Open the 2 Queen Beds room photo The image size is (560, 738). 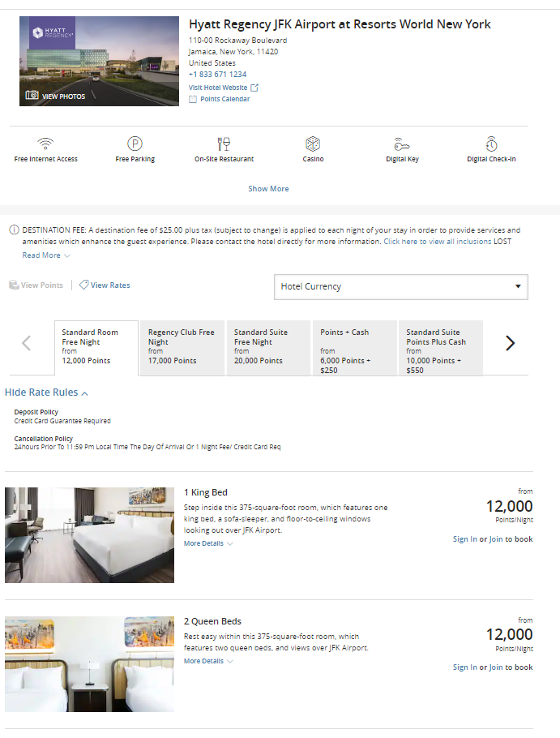pyautogui.click(x=89, y=663)
